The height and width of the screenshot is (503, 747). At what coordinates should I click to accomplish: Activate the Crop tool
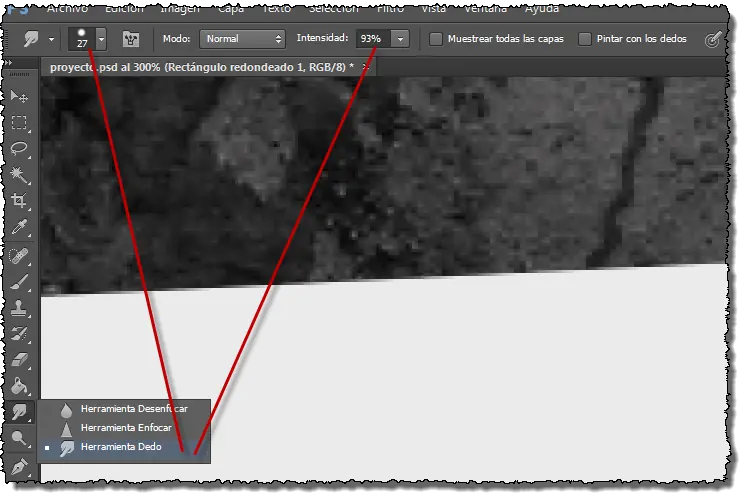click(x=19, y=201)
